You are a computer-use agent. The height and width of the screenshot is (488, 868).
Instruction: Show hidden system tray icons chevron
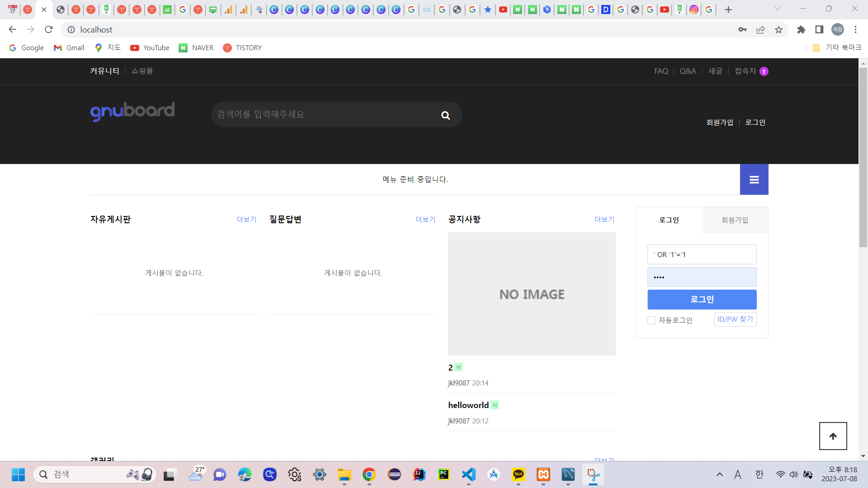coord(719,474)
